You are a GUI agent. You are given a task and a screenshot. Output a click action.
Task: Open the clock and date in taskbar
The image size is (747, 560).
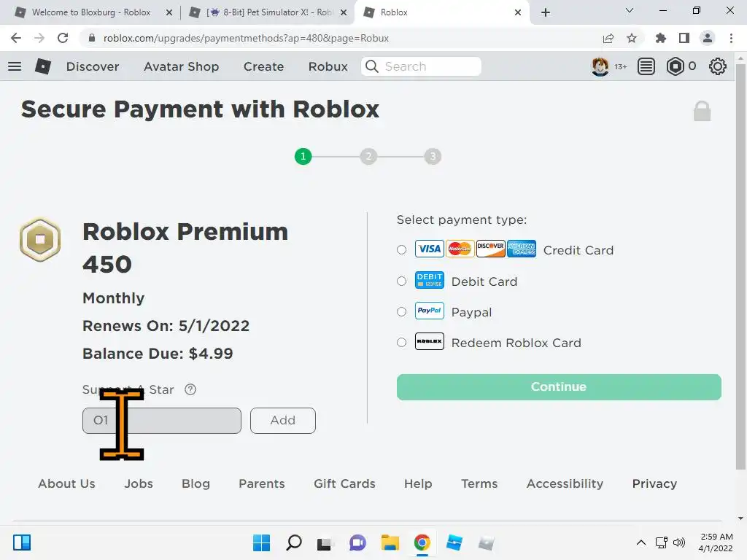pyautogui.click(x=716, y=542)
